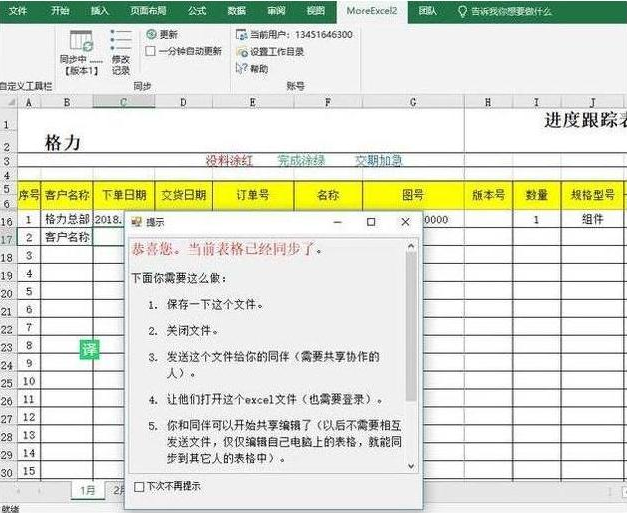The width and height of the screenshot is (627, 513).
Task: Click the 序号 header cell
Action: (29, 195)
